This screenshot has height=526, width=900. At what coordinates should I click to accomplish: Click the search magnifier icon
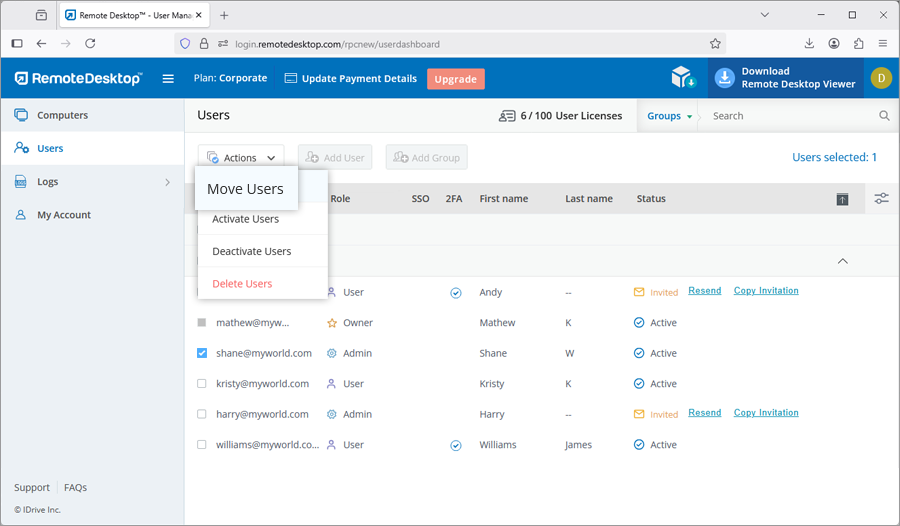[884, 116]
